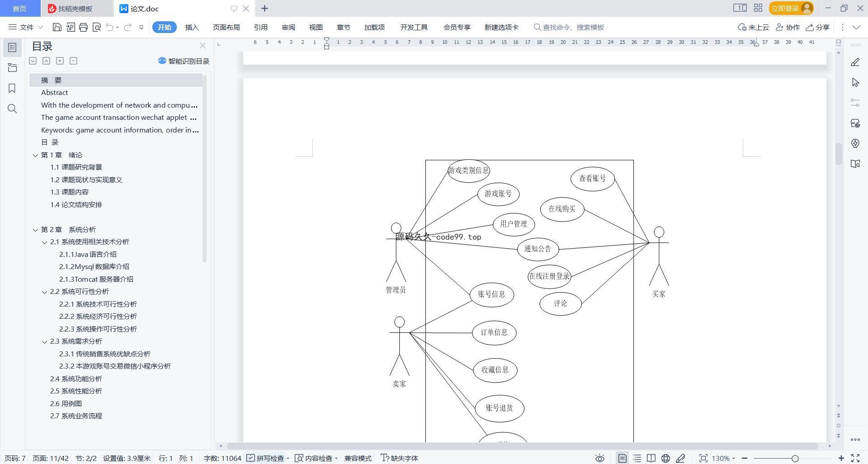Switch to page layout view icon
The image size is (868, 464).
tap(623, 458)
